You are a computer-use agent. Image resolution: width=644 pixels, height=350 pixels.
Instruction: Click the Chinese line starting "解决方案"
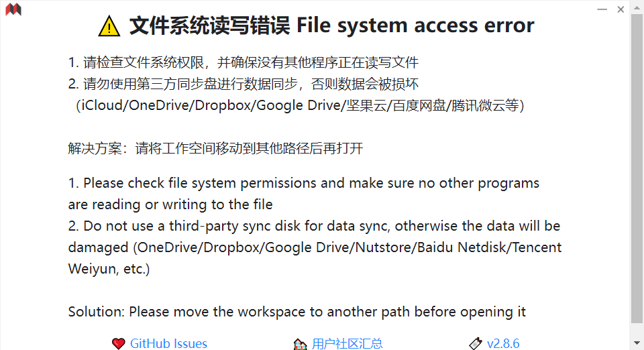click(215, 148)
